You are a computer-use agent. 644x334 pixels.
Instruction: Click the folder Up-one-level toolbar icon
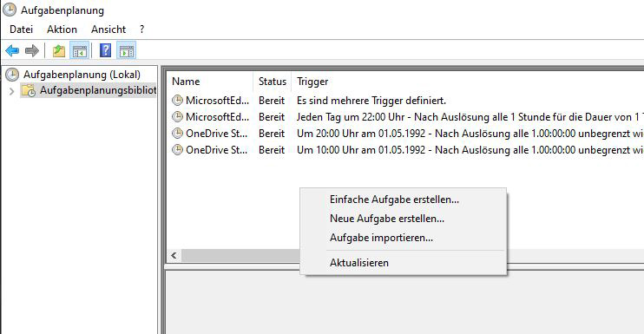point(59,51)
